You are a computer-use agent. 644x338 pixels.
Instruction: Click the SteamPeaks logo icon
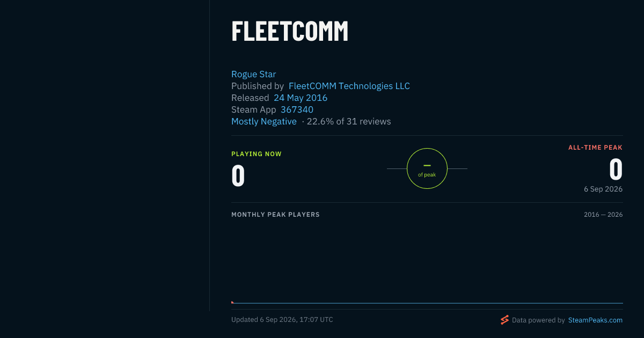504,320
